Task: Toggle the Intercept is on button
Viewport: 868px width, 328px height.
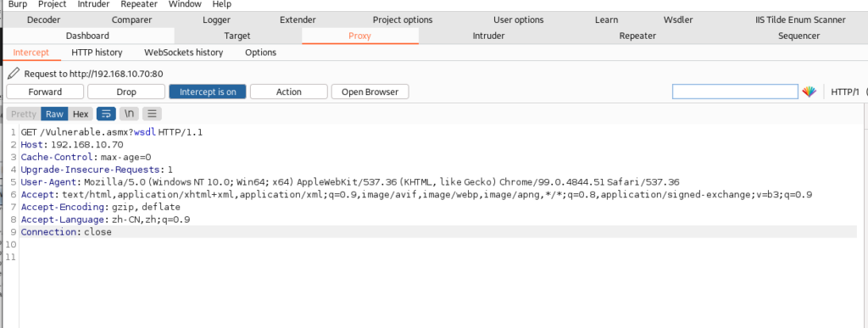Action: point(208,92)
